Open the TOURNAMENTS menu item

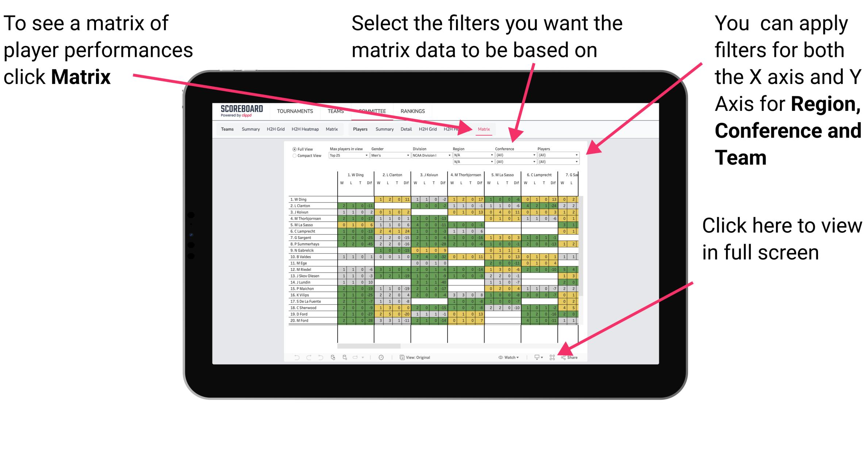click(294, 112)
